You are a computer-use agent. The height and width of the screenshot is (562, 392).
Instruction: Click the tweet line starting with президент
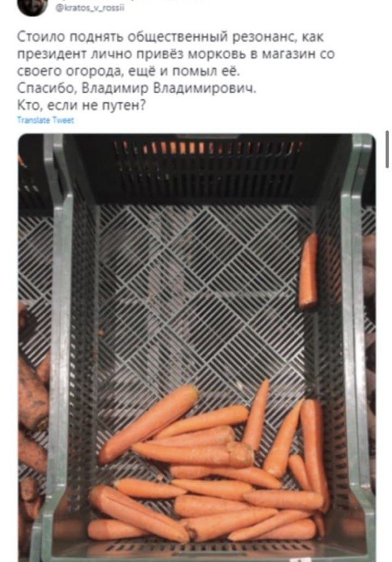(176, 54)
